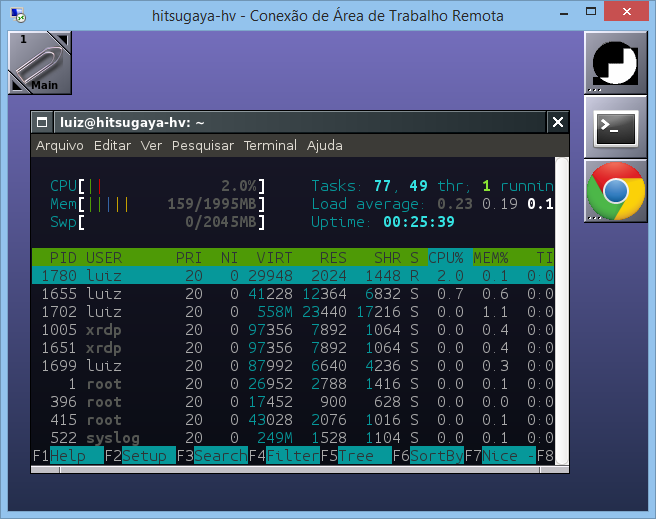Open the Terminal menu

click(x=270, y=146)
